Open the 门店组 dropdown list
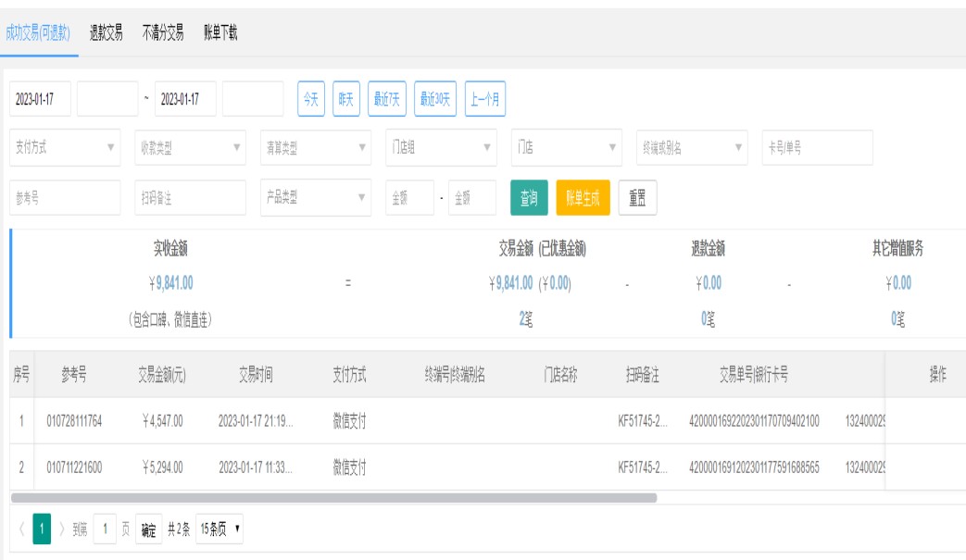This screenshot has width=966, height=560. (440, 147)
